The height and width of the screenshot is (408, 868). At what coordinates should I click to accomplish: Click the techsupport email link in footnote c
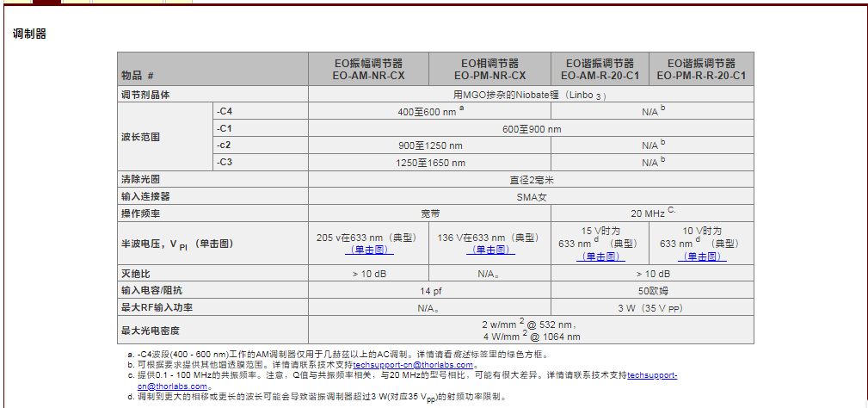point(651,375)
